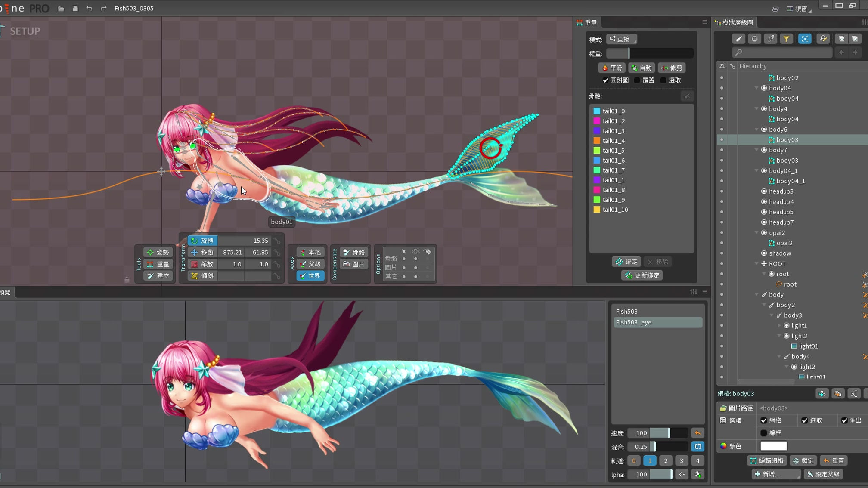Enable the 覆蓋 overlay checkbox

click(637, 80)
